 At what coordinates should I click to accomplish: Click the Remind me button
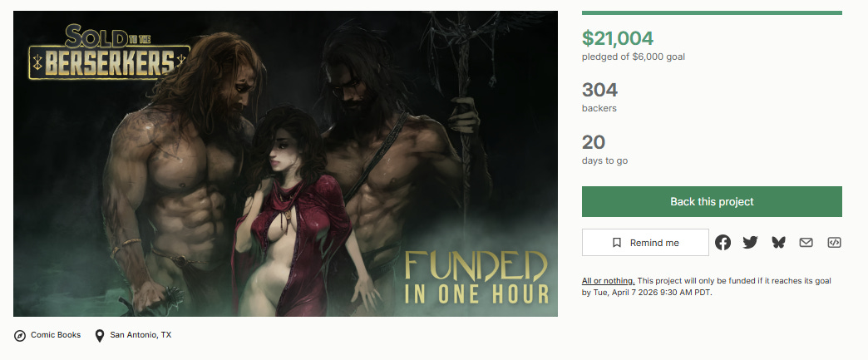[645, 243]
